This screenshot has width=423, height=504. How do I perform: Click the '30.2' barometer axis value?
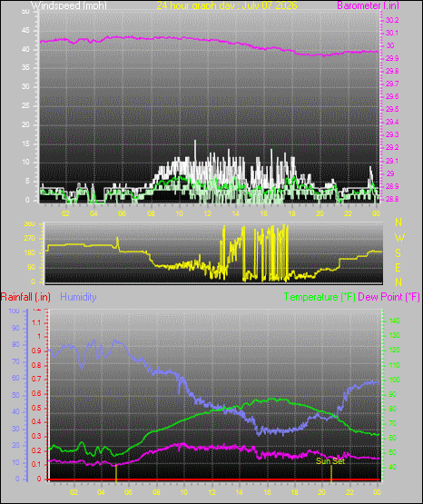392,20
